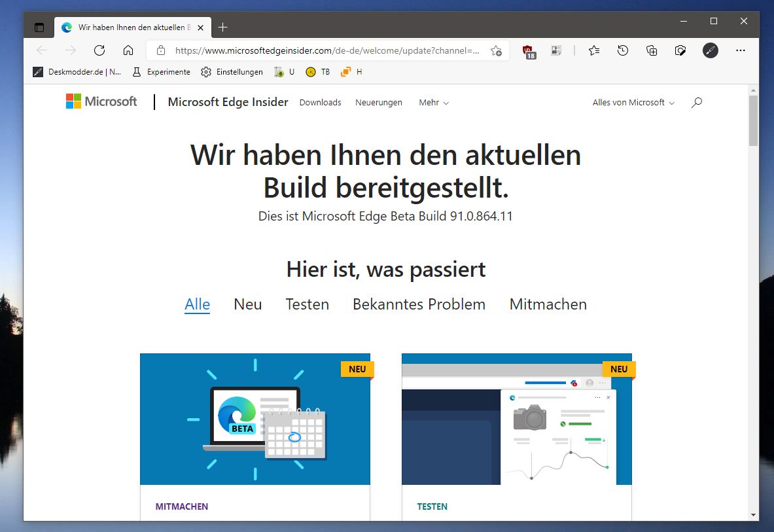The height and width of the screenshot is (532, 774).
Task: Click the MITMACHEN card label
Action: click(x=182, y=506)
